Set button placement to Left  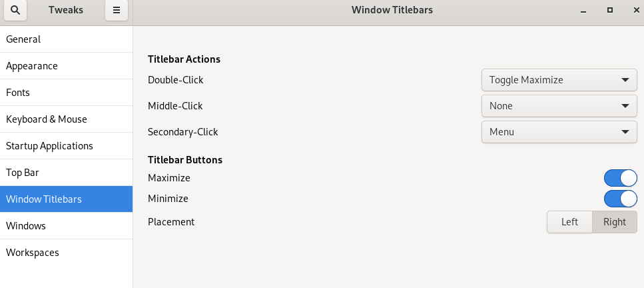569,222
